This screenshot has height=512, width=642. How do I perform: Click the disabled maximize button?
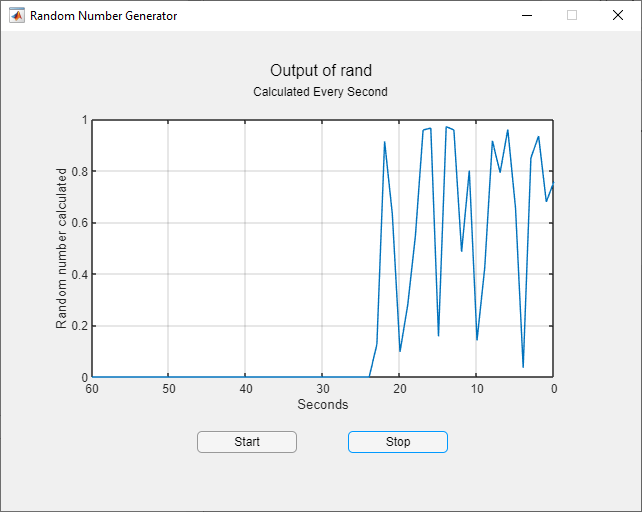pos(572,16)
